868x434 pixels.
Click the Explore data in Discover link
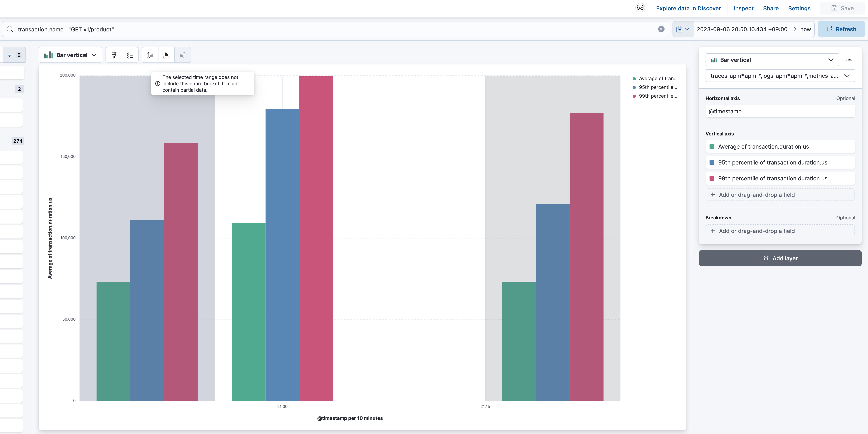pos(688,8)
